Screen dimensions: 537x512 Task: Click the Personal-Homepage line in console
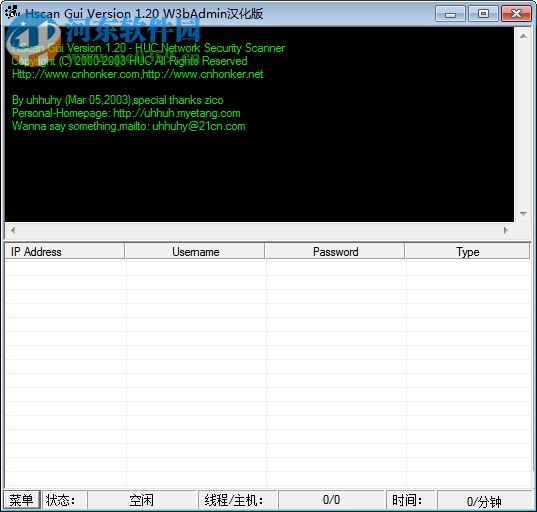point(126,113)
